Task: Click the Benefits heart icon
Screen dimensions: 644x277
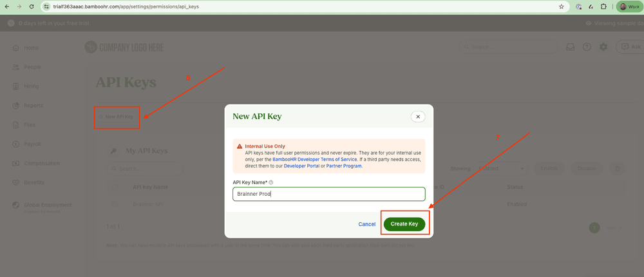Action: [16, 182]
